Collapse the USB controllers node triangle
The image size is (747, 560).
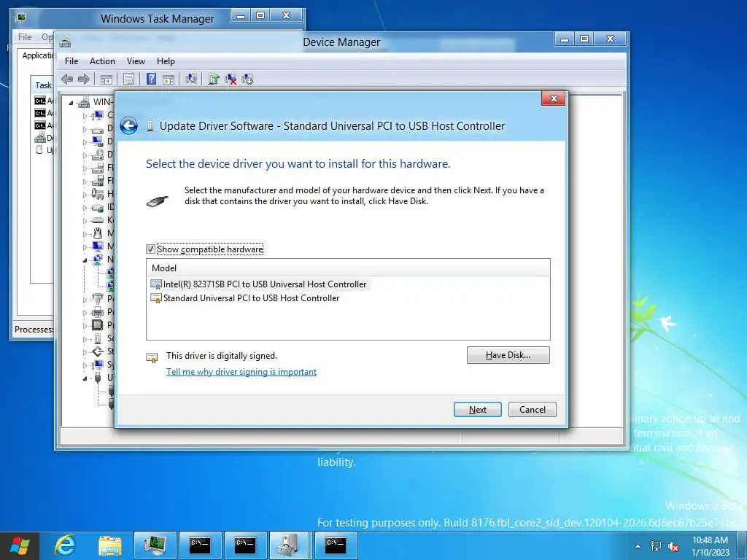85,378
